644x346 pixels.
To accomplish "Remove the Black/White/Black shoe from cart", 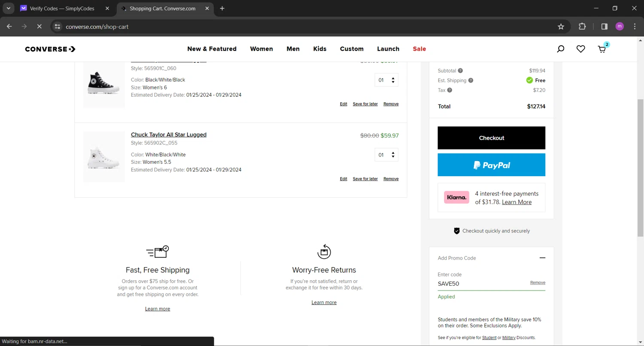I will click(x=391, y=104).
